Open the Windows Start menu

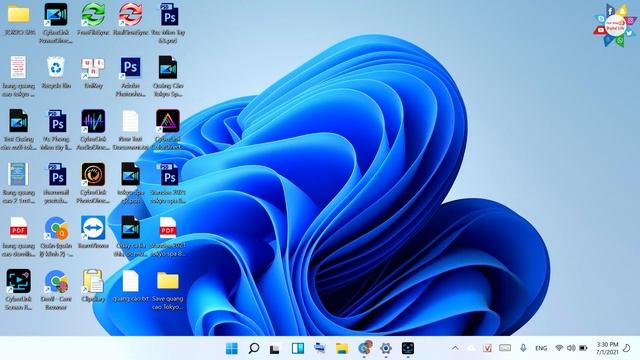coord(231,348)
